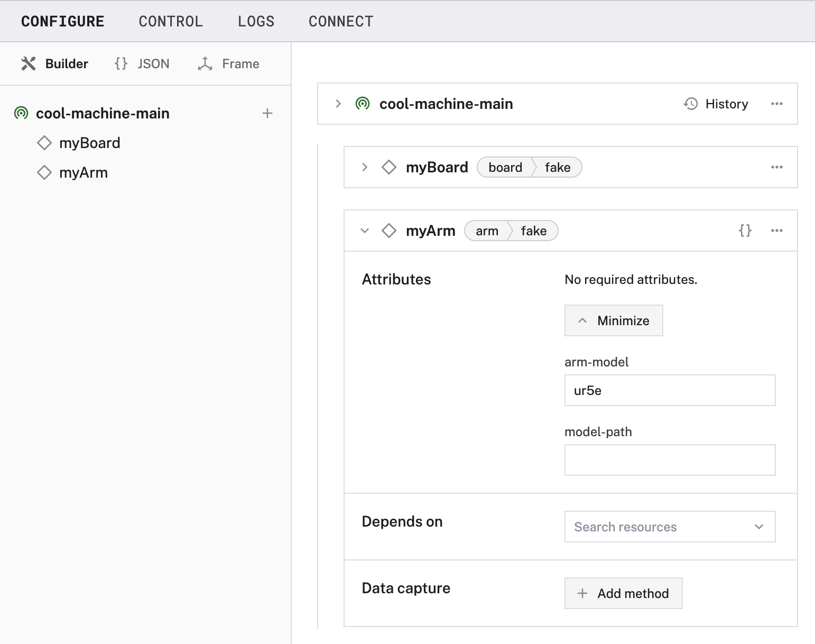Image resolution: width=815 pixels, height=644 pixels.
Task: Click the diamond icon next to myBoard in sidebar
Action: tap(44, 143)
